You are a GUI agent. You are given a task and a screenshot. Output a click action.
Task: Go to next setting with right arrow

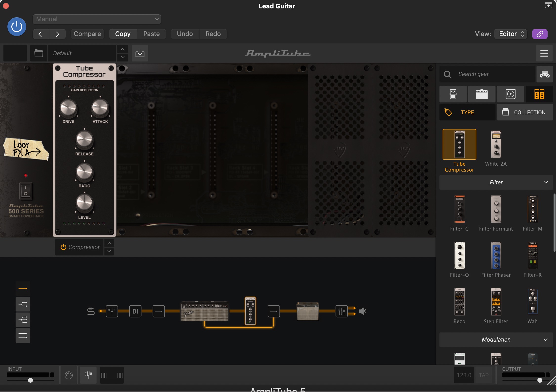coord(57,34)
